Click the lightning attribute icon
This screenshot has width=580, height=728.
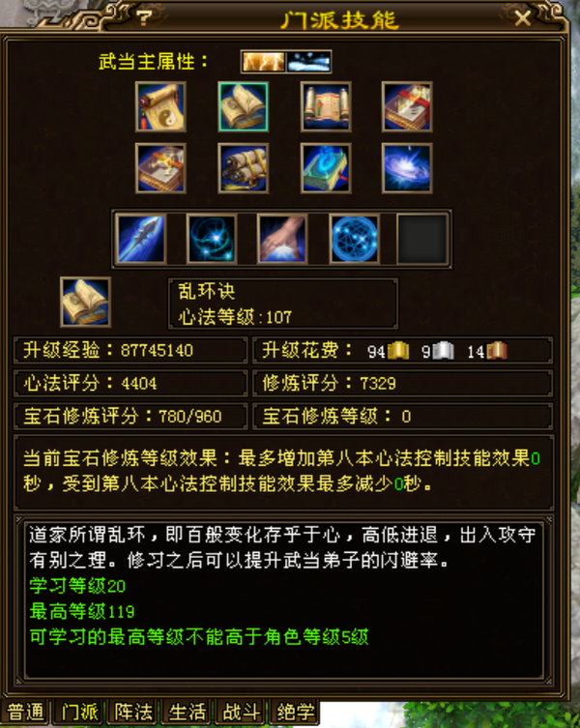pos(263,62)
